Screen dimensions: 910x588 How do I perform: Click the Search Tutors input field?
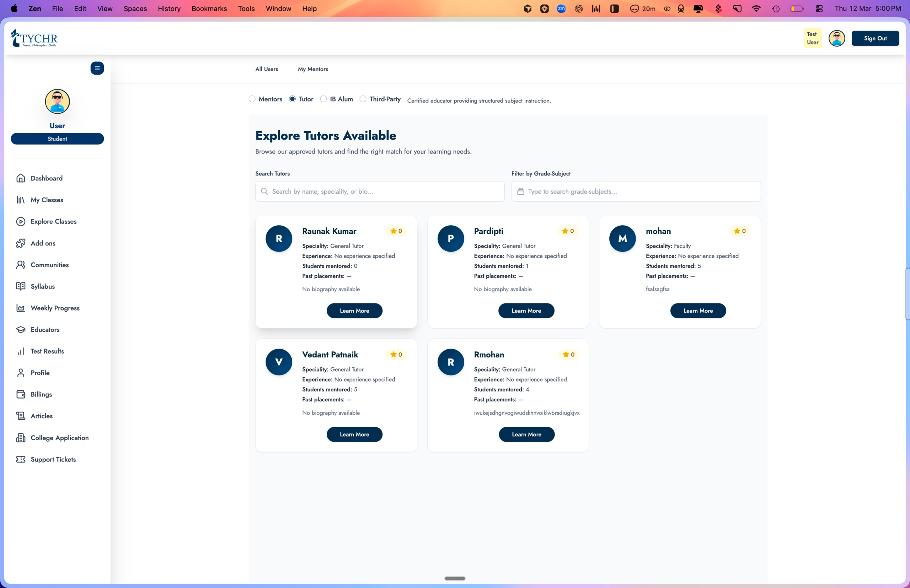click(x=380, y=191)
